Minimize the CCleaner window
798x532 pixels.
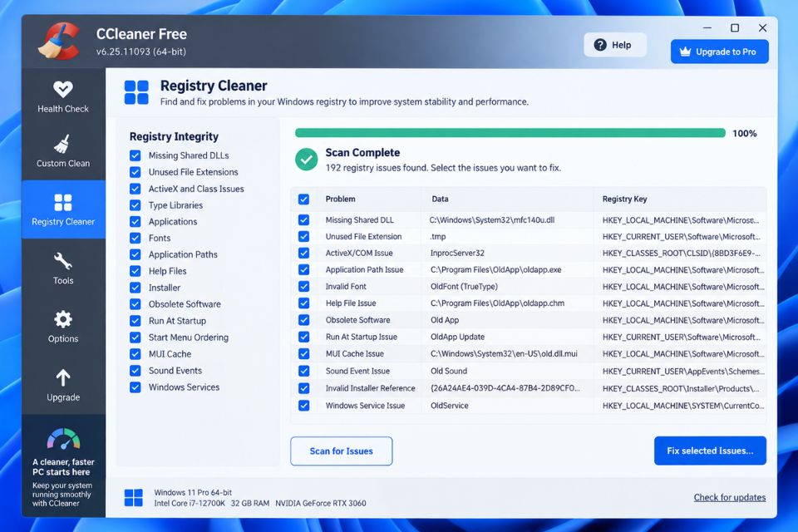(707, 28)
